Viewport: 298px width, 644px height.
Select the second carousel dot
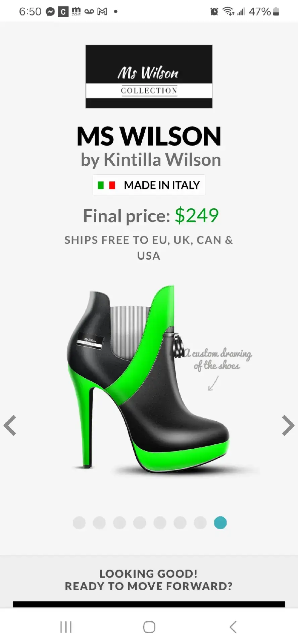[x=99, y=523]
